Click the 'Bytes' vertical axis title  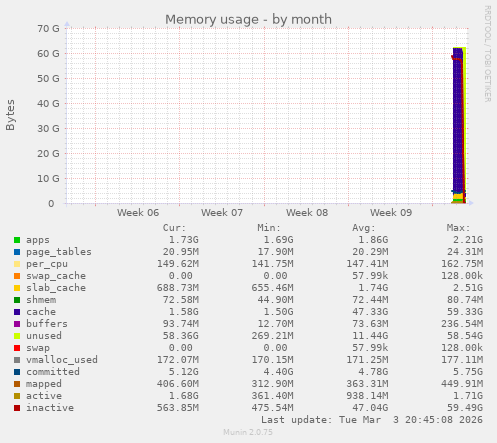tap(10, 115)
